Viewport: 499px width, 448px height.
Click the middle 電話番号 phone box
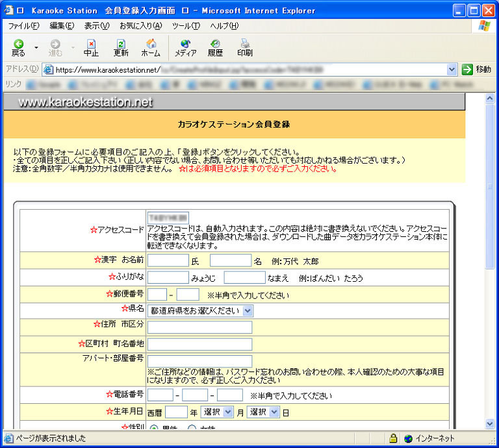pyautogui.click(x=195, y=395)
